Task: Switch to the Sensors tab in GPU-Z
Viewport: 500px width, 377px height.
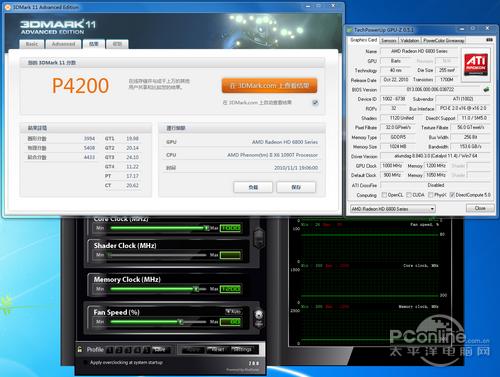Action: tap(389, 40)
